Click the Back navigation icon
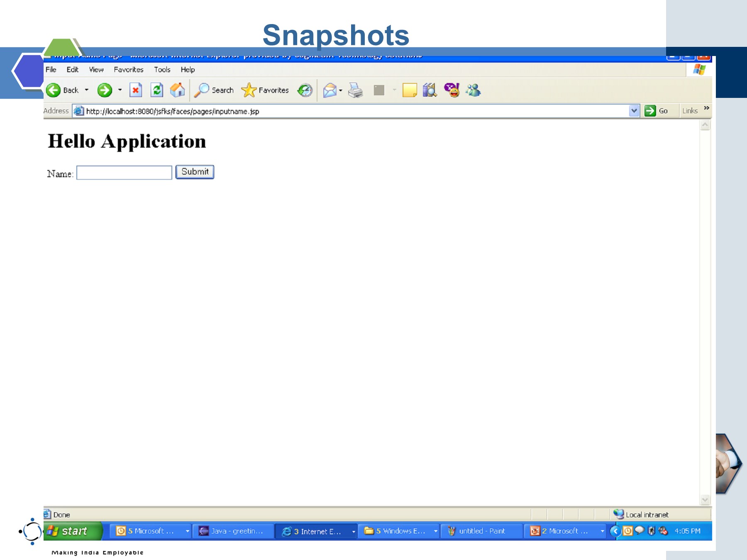Screen dimensions: 747x560 (x=53, y=90)
